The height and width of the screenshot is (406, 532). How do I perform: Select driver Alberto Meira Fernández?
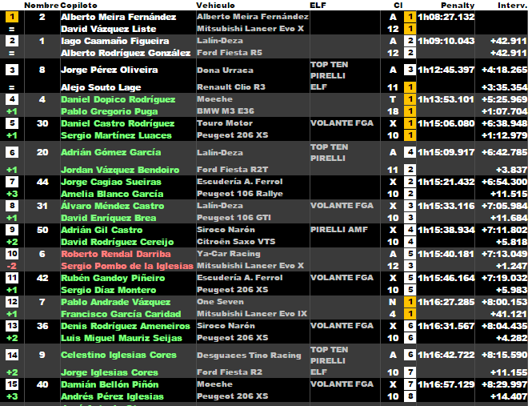click(x=118, y=17)
